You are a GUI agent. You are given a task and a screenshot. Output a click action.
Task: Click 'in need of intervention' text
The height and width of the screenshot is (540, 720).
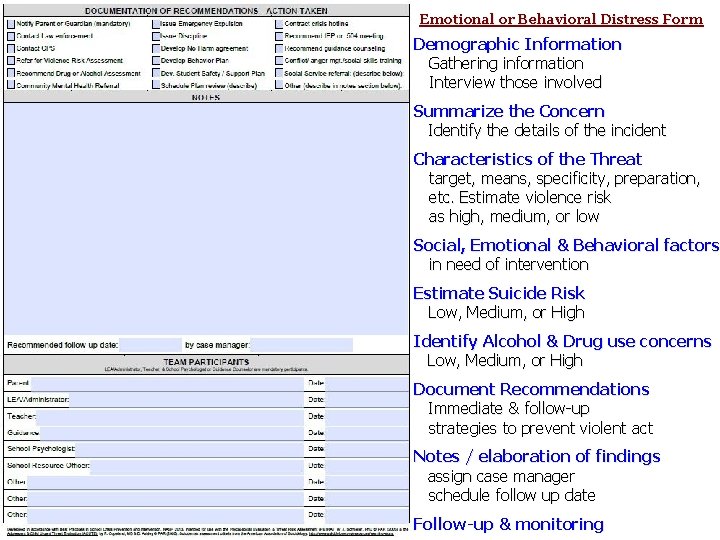(509, 264)
